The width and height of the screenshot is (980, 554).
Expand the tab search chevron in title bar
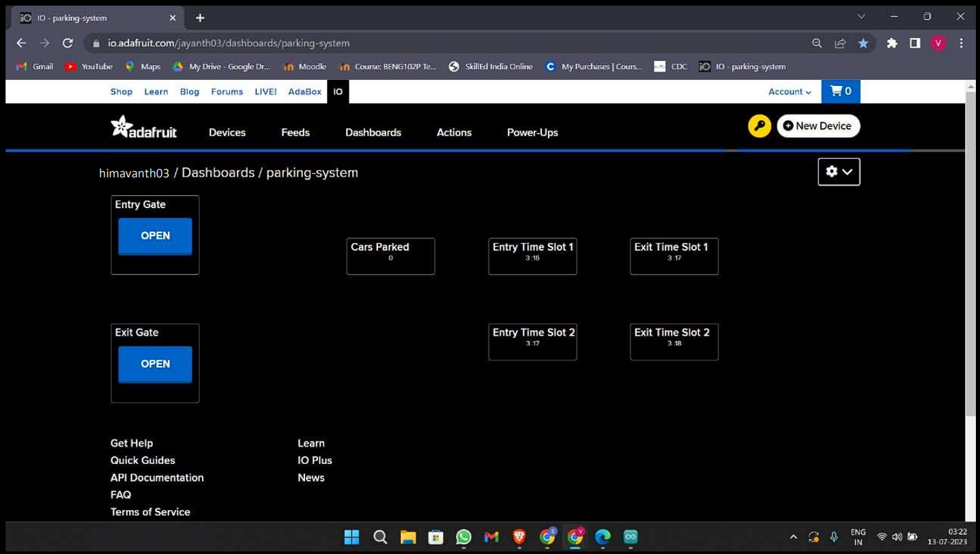[861, 17]
